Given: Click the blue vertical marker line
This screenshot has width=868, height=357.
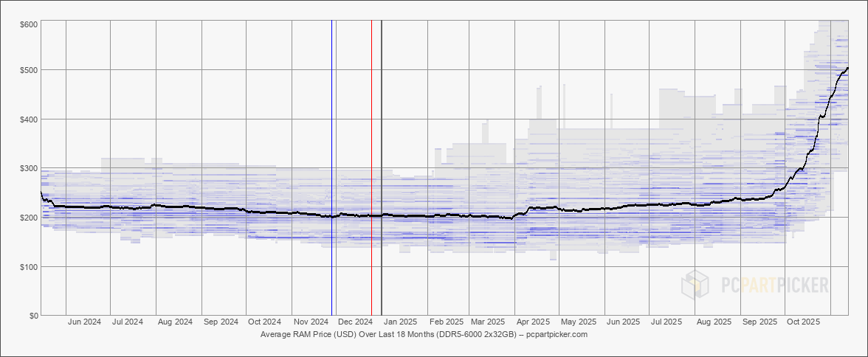Looking at the screenshot, I should (331, 167).
